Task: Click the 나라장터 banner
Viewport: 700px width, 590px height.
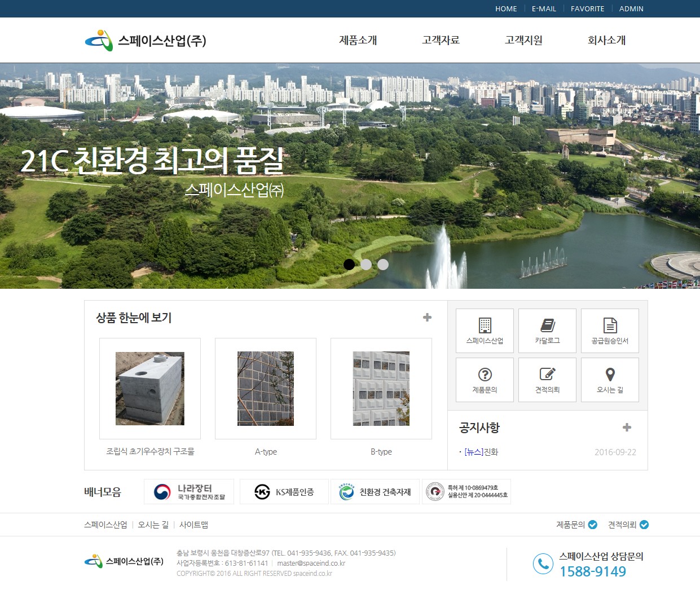Action: (x=189, y=492)
